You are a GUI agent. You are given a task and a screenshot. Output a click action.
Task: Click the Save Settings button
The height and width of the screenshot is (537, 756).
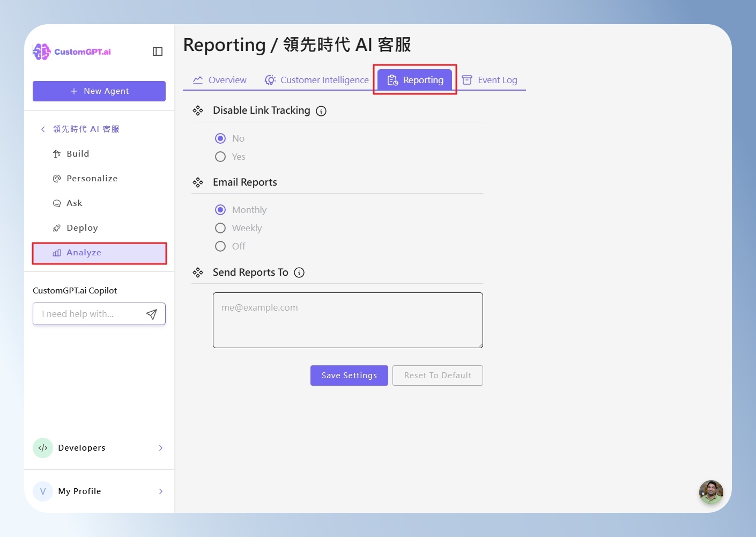pyautogui.click(x=349, y=376)
